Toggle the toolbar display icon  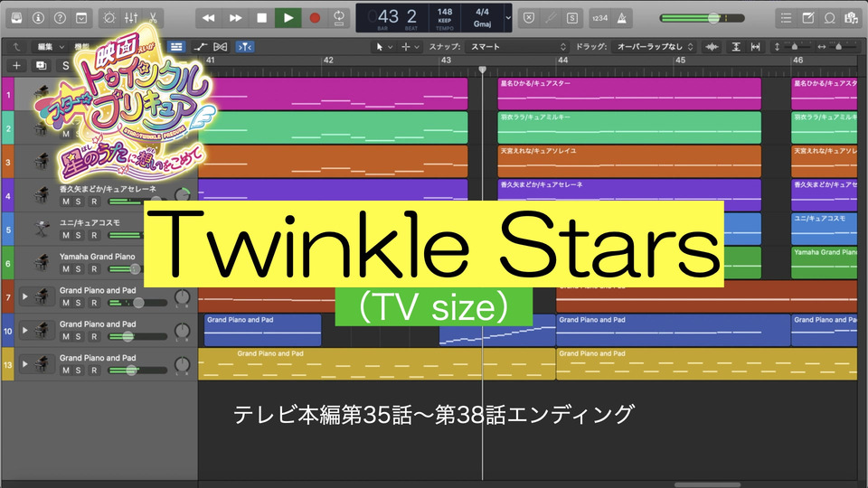(81, 18)
